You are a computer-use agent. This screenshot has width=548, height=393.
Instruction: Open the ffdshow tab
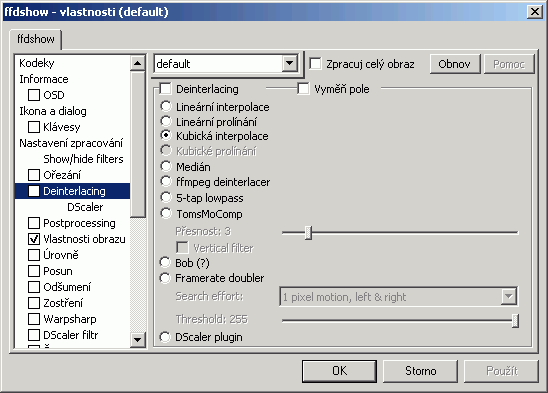36,39
